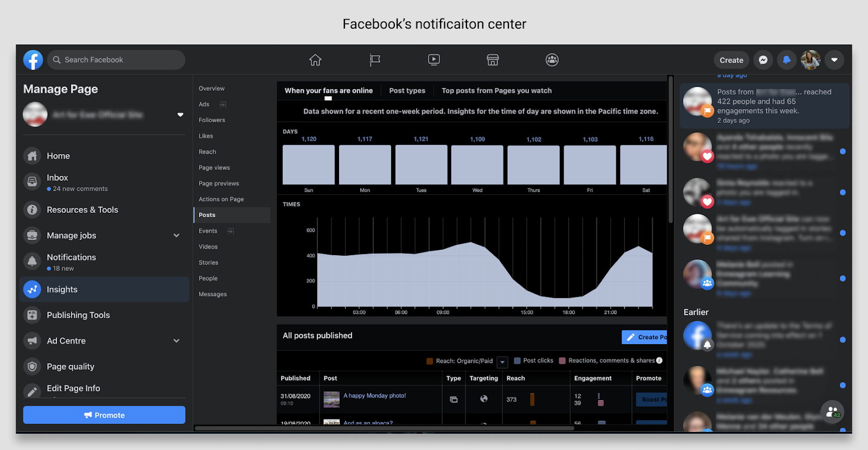The width and height of the screenshot is (868, 450).
Task: Open the Marketplace icon in top bar
Action: (493, 60)
